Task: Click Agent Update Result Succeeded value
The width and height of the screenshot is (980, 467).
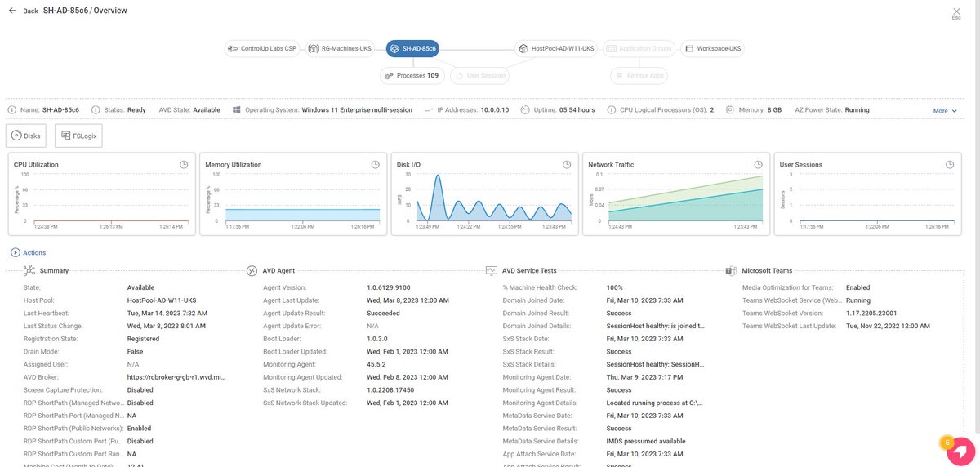Action: (384, 313)
